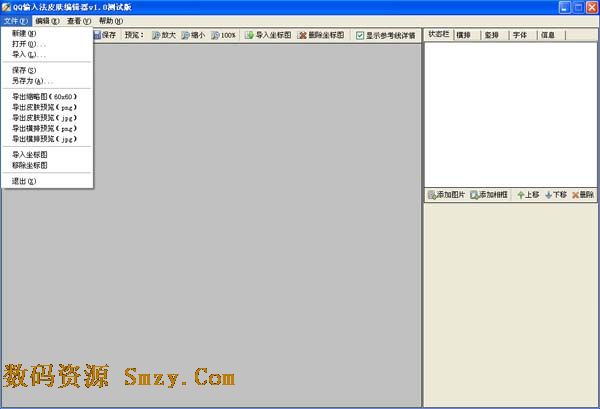Move item down with the 下移 arrow
The image size is (600, 409).
click(x=548, y=194)
